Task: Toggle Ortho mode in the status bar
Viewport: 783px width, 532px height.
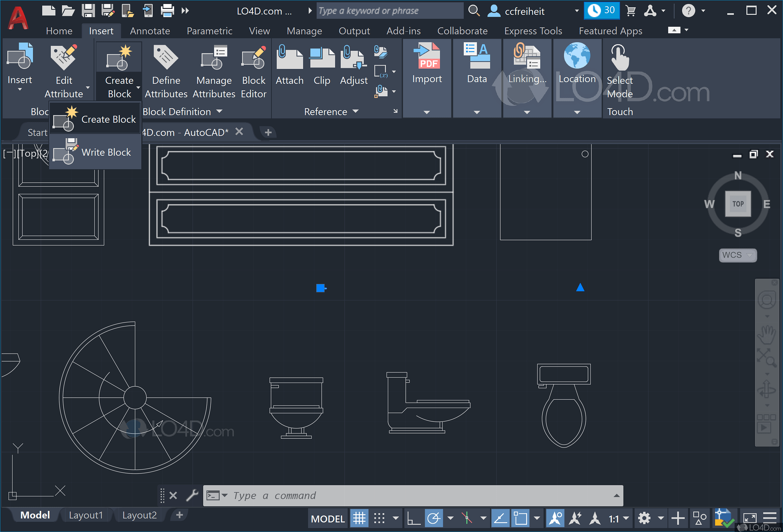Action: pyautogui.click(x=413, y=518)
